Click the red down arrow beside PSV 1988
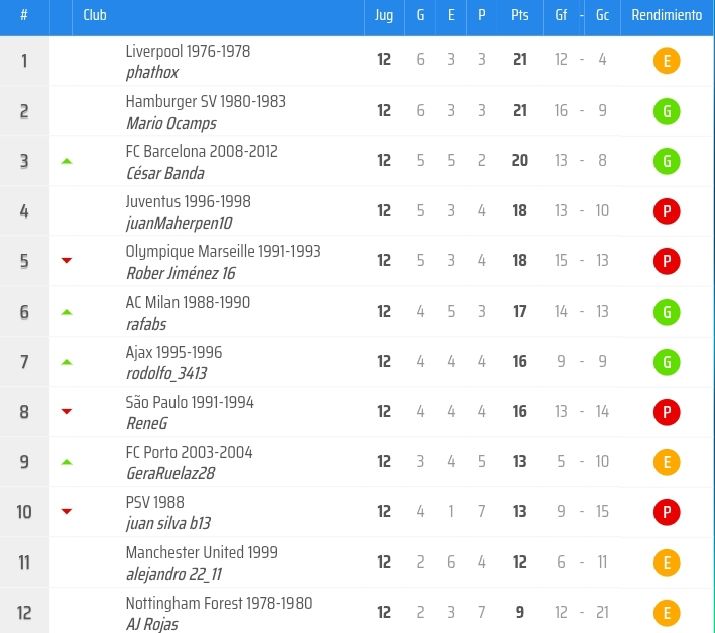The height and width of the screenshot is (633, 715). (67, 512)
